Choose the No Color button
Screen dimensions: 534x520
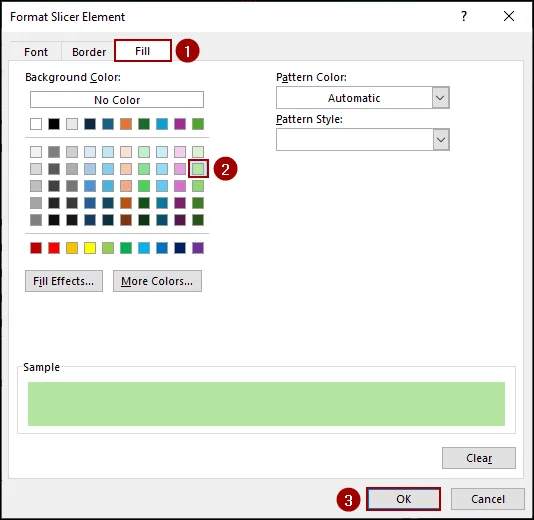117,100
